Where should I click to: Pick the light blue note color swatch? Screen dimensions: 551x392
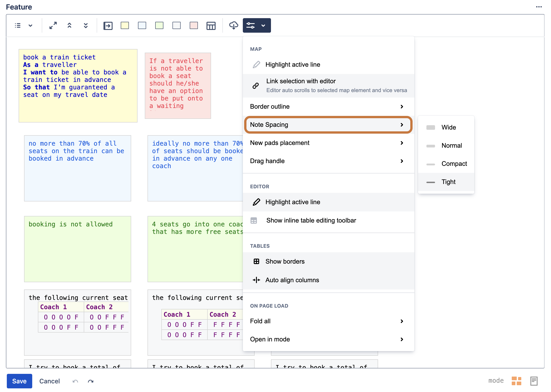click(x=142, y=25)
